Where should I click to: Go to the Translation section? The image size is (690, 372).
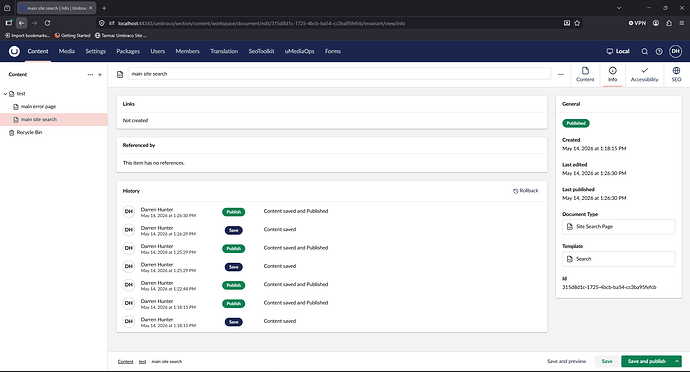point(224,52)
